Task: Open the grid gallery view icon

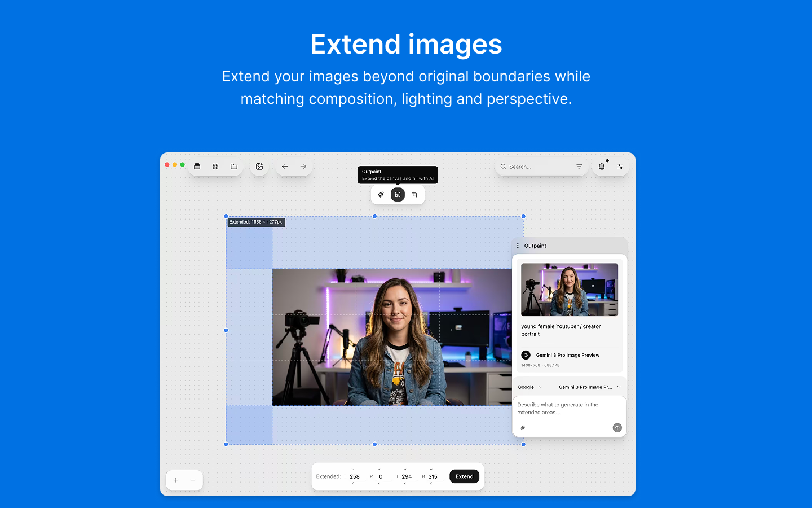Action: point(215,167)
